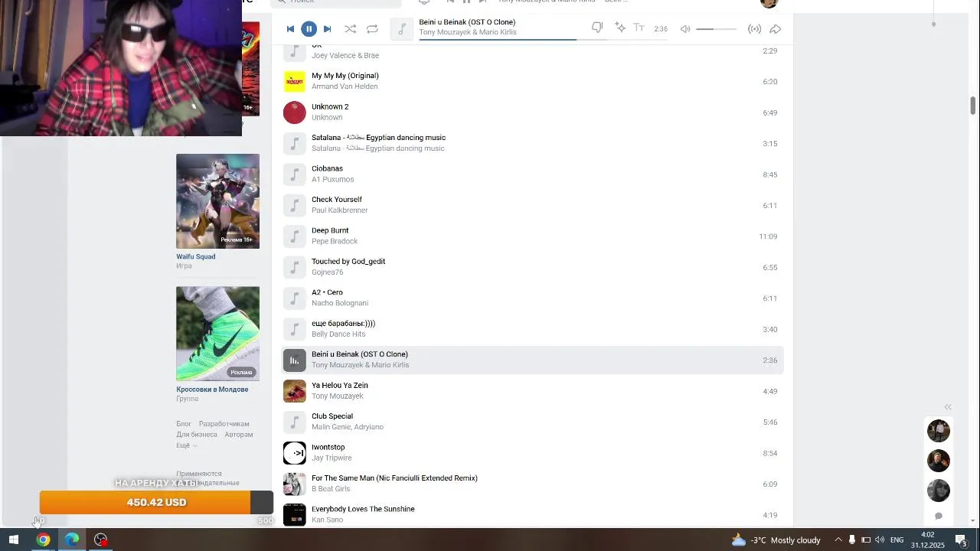Play Satalana Egyptian dancing music note icon
The width and height of the screenshot is (980, 551).
coord(295,143)
